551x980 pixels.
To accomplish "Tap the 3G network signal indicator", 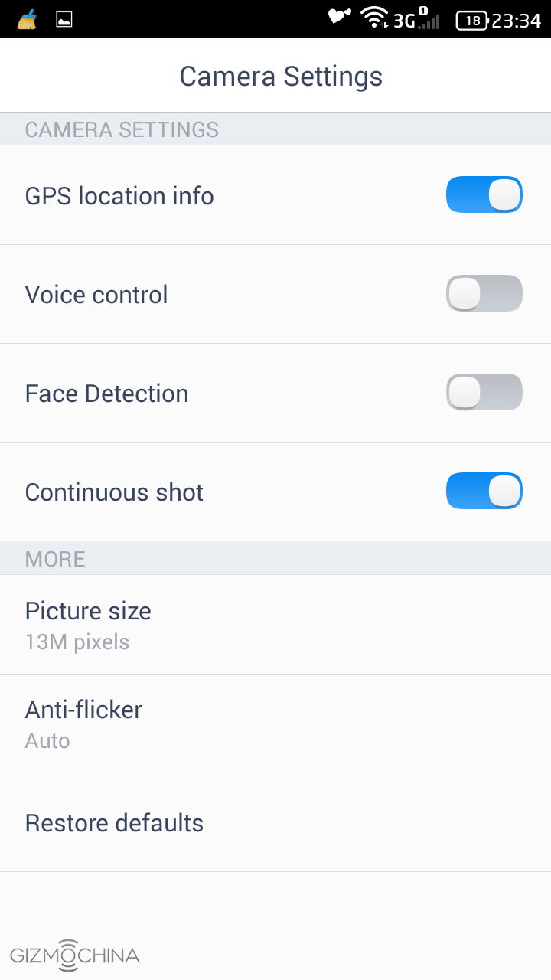I will (416, 20).
